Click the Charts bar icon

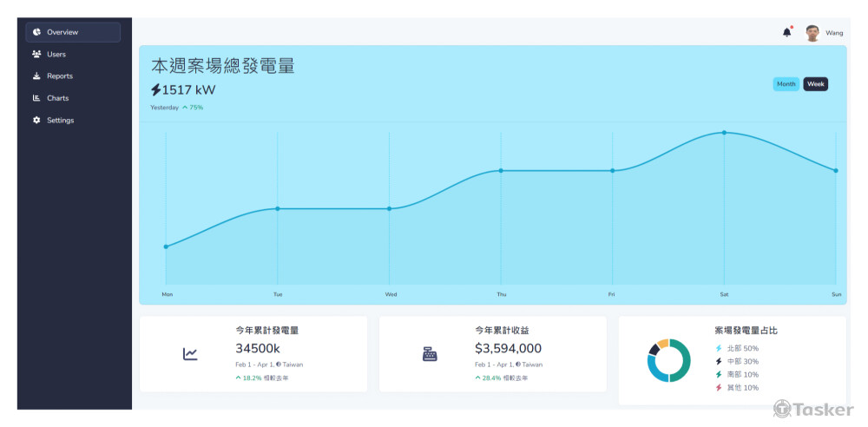click(x=36, y=98)
